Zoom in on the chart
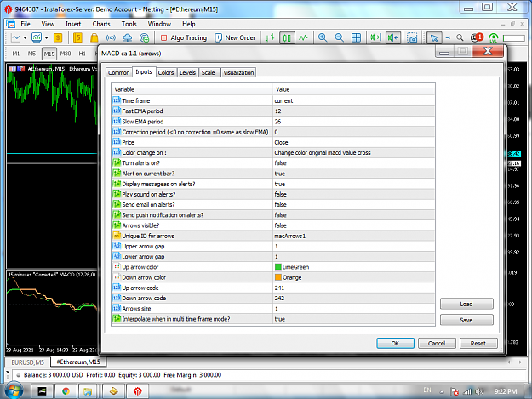Viewport: 532px width, 399px height. (x=323, y=37)
